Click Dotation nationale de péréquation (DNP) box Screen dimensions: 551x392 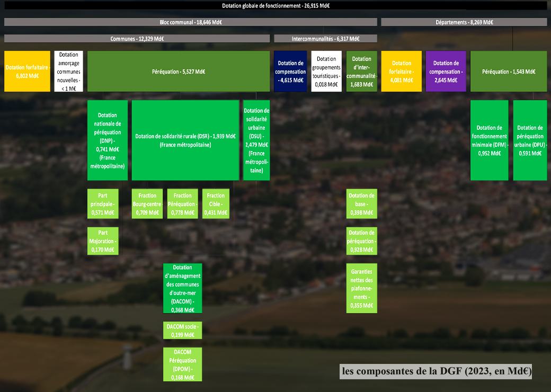[108, 140]
